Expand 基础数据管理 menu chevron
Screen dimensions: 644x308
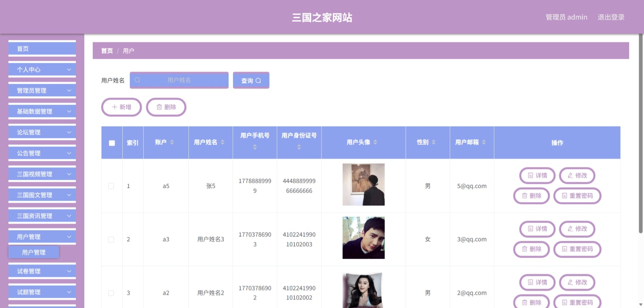(69, 111)
